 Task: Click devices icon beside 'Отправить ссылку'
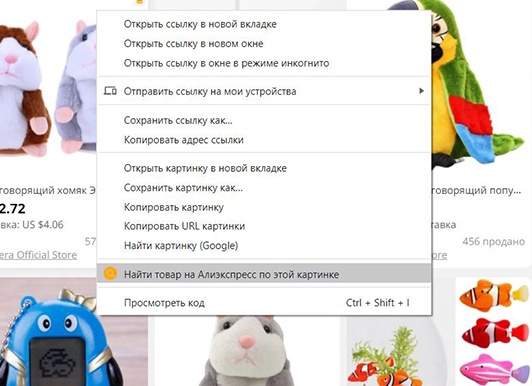coord(110,91)
